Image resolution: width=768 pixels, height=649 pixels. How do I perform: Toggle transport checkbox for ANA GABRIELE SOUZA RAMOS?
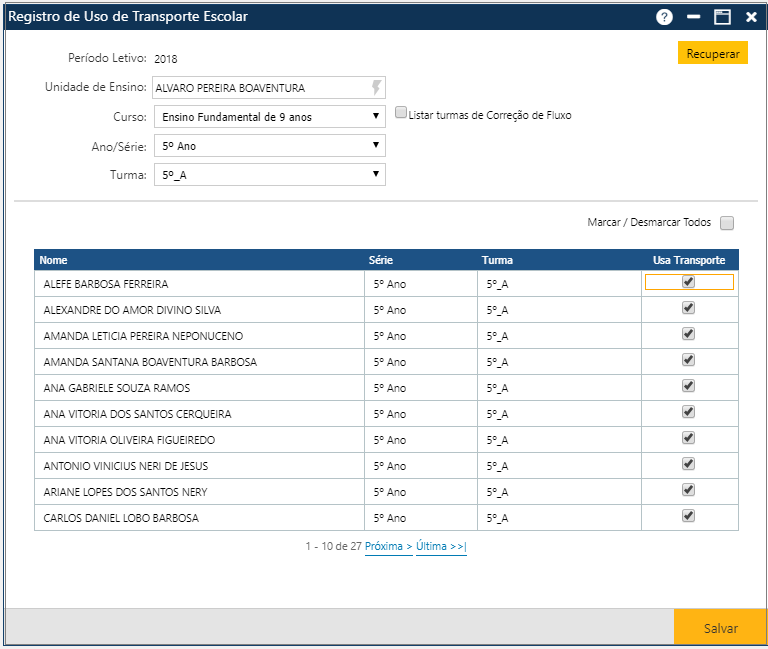tap(688, 386)
